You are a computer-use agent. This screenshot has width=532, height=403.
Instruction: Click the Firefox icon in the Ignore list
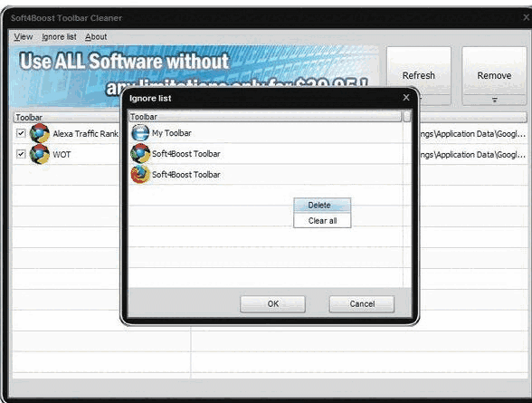coord(140,174)
